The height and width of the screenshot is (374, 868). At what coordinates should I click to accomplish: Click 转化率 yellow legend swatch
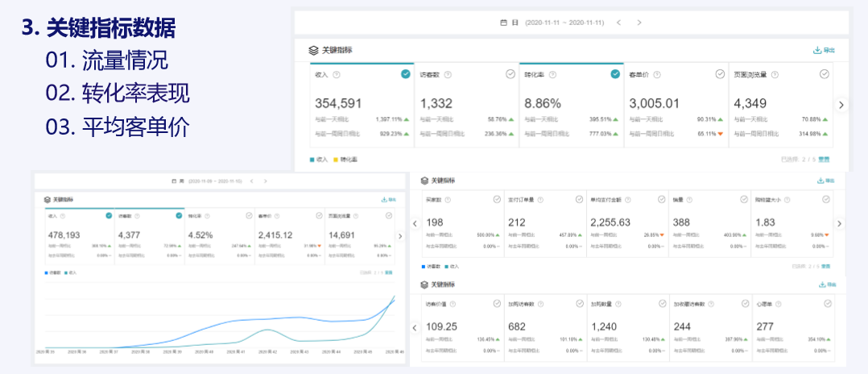(336, 160)
